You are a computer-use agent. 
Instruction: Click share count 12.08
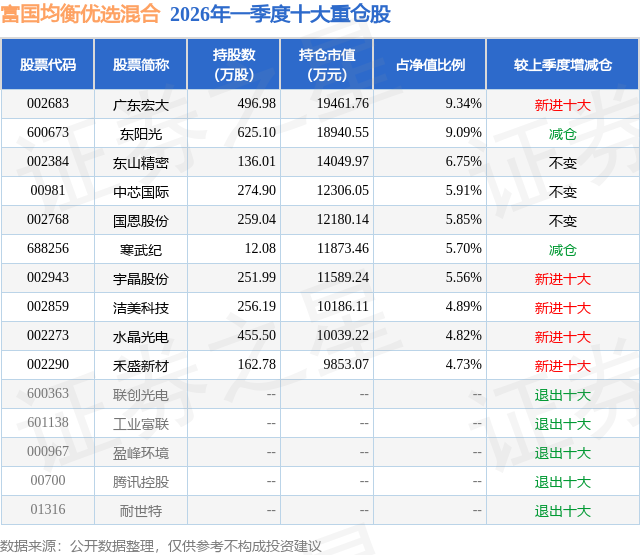pyautogui.click(x=260, y=249)
